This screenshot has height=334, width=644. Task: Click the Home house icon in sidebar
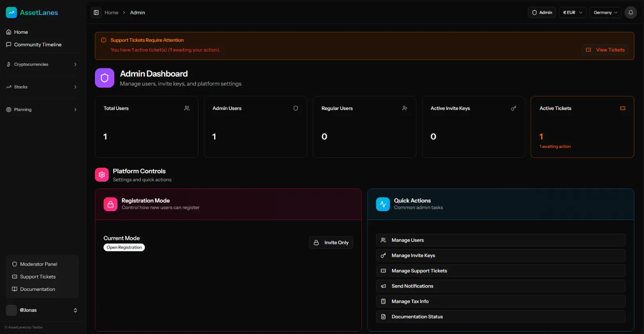[8, 32]
